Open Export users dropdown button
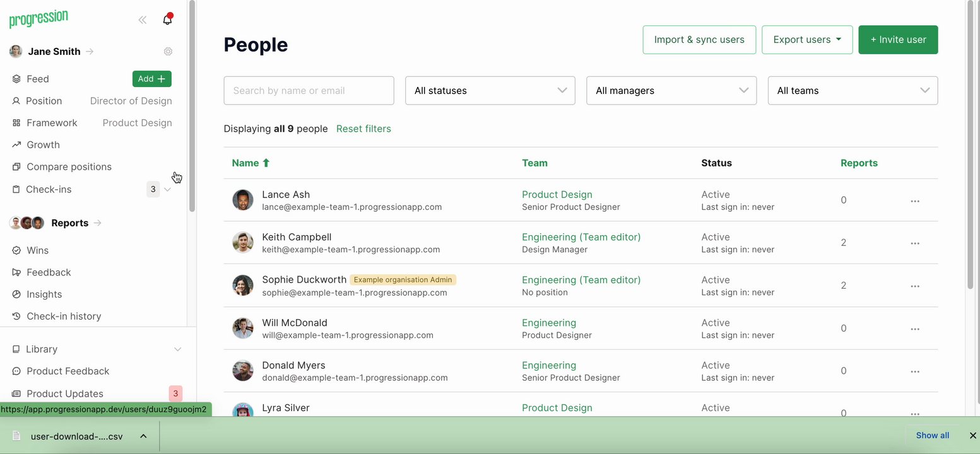Screen dimensions: 980x454 coord(806,40)
